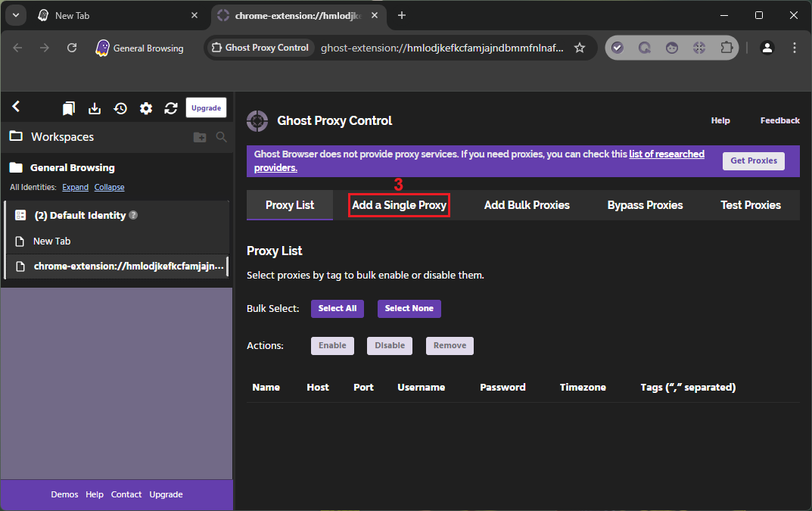This screenshot has height=511, width=812.
Task: Click the face extension icon in toolbar
Action: (x=672, y=48)
